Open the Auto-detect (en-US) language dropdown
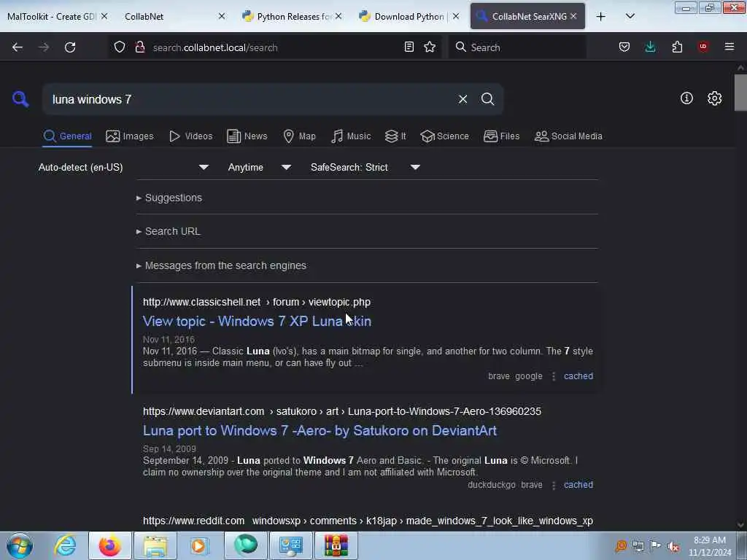The image size is (747, 560). point(123,167)
